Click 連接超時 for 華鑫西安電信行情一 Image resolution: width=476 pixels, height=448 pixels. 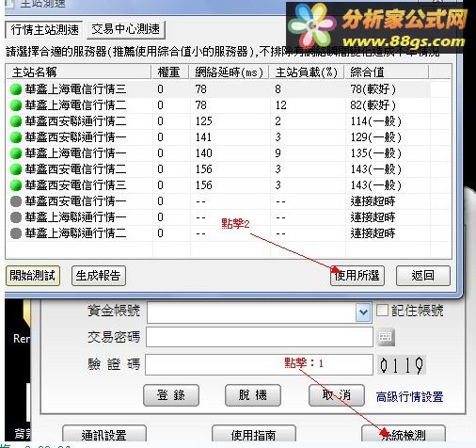point(373,201)
